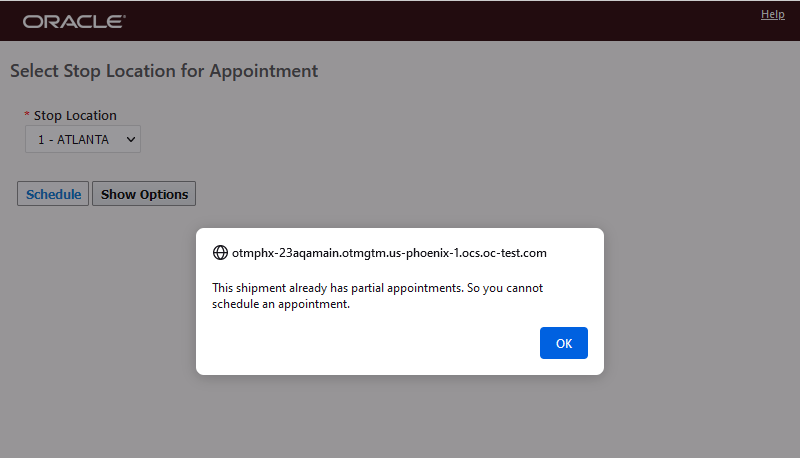Select the '1 - ATLANTA' value text
Viewport: 800px width, 458px height.
(73, 140)
